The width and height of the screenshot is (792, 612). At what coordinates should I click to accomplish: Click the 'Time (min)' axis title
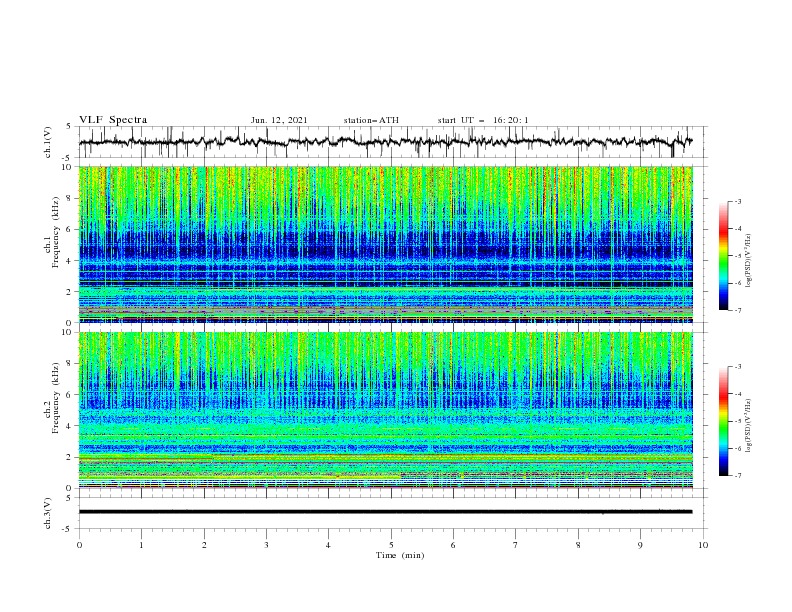tap(400, 555)
